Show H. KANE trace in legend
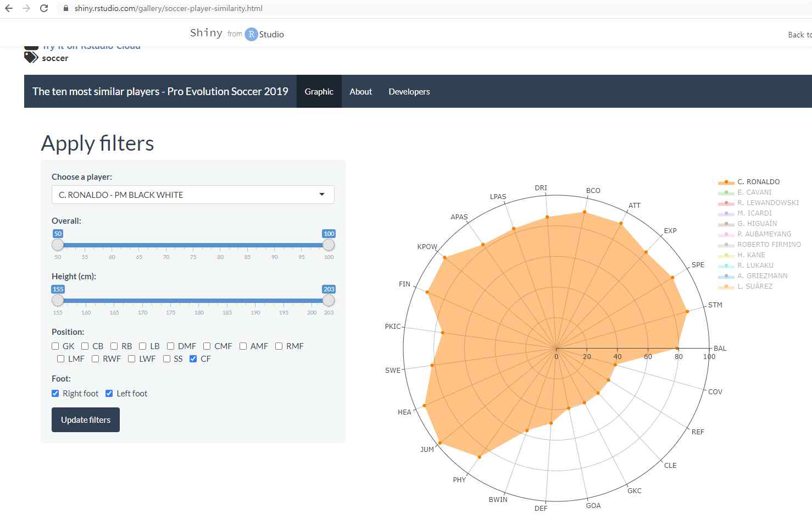 [742, 255]
